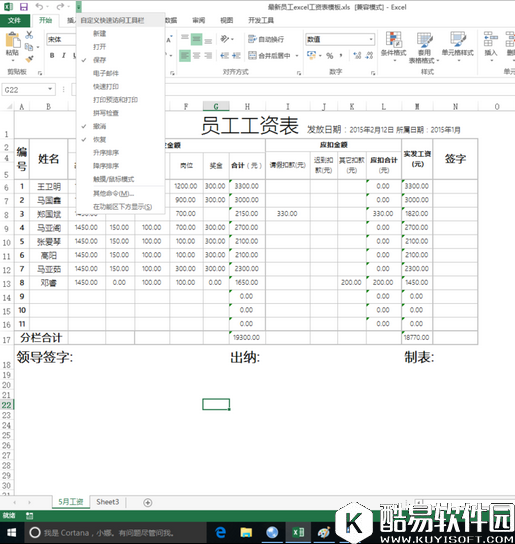Open the Copy button dropdown arrow

click(37, 47)
